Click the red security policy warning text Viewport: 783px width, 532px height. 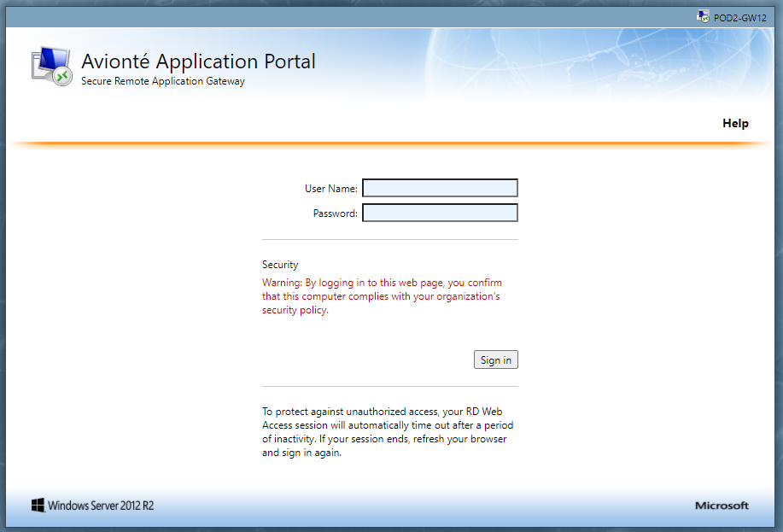coord(382,296)
